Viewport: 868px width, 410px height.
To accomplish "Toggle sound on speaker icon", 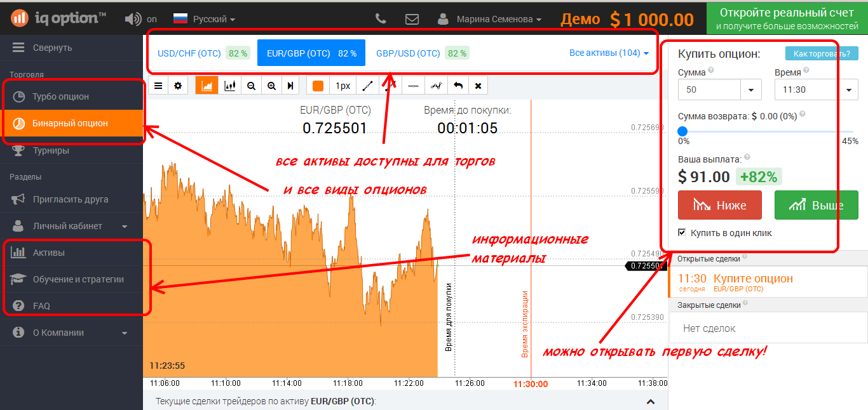I will click(x=133, y=19).
